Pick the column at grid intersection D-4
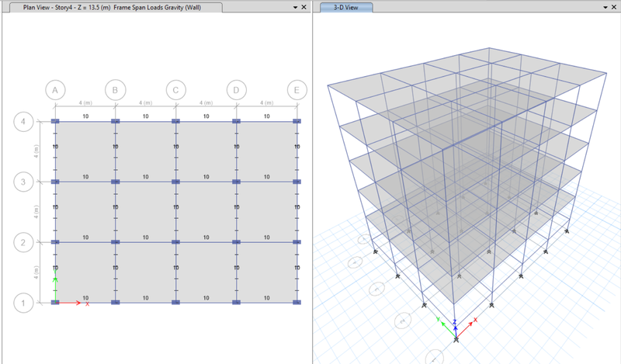Image resolution: width=621 pixels, height=364 pixels. point(237,121)
